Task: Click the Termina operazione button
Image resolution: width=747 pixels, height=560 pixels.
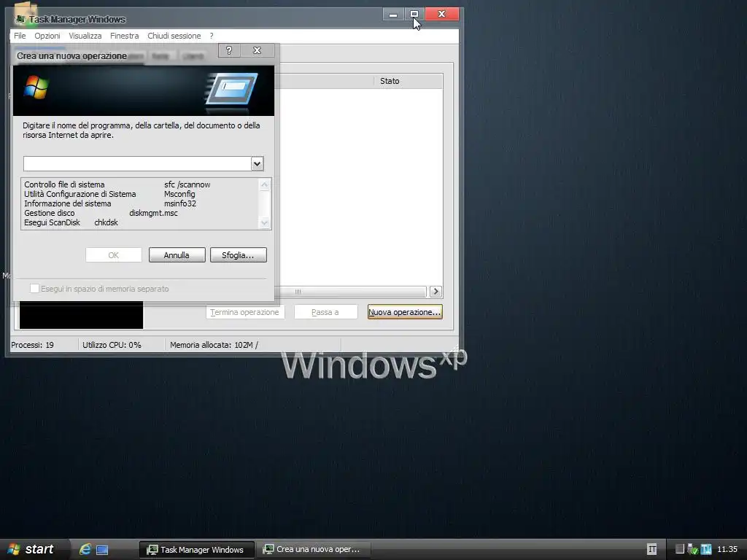Action: [245, 312]
